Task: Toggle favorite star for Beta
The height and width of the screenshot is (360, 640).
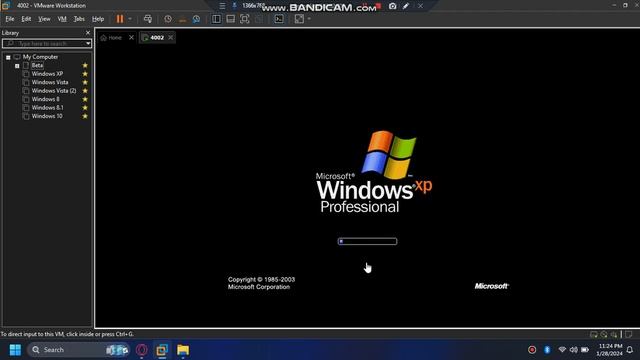Action: point(85,65)
